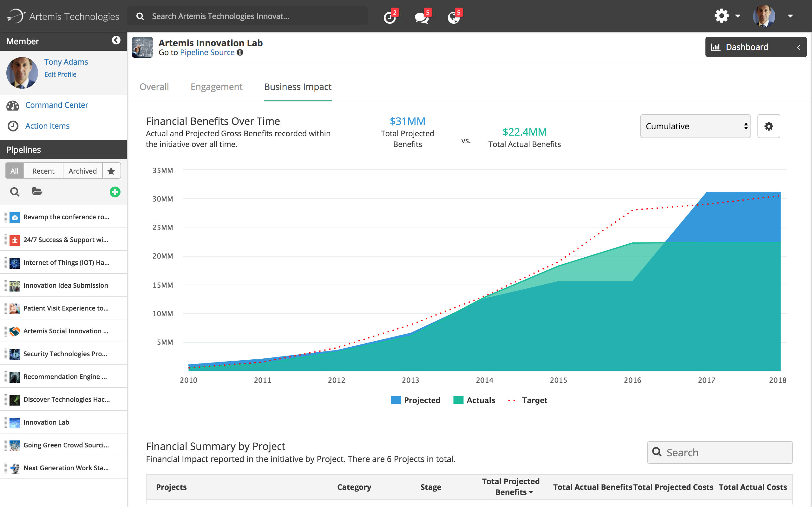
Task: Open the Command Center link
Action: (x=57, y=105)
